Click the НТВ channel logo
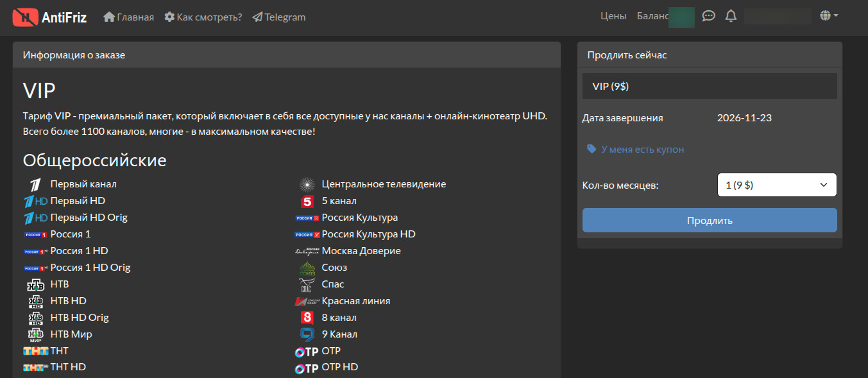The height and width of the screenshot is (378, 868). 35,284
